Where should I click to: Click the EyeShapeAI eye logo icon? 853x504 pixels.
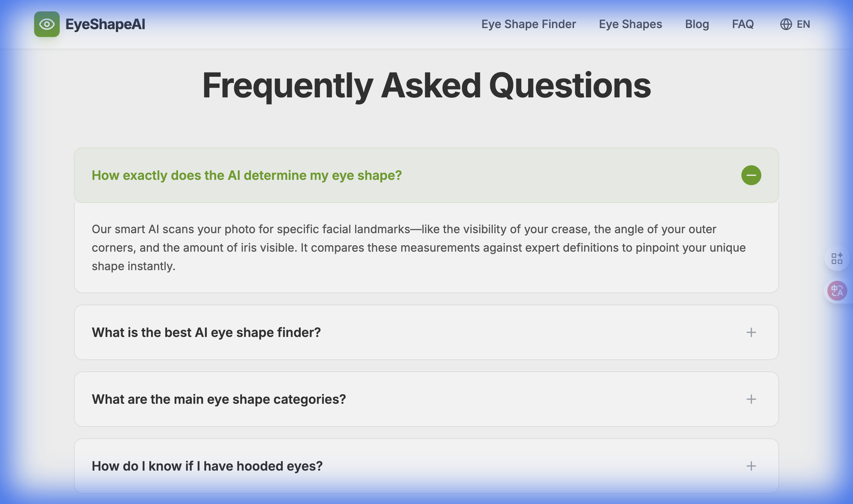47,24
